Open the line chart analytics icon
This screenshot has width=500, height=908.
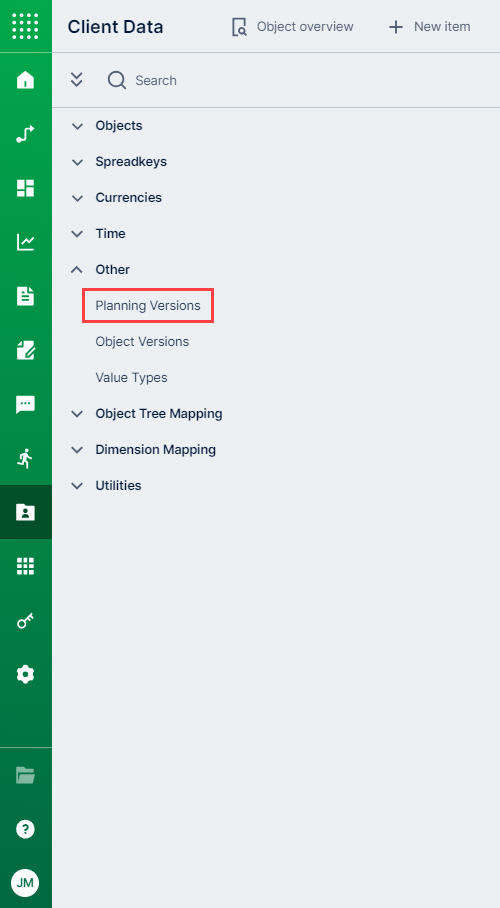pyautogui.click(x=25, y=242)
